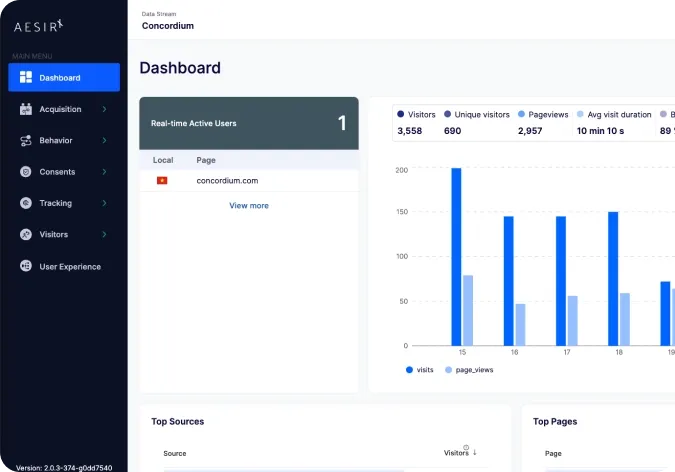Image resolution: width=675 pixels, height=472 pixels.
Task: Click the version number text
Action: (x=64, y=468)
